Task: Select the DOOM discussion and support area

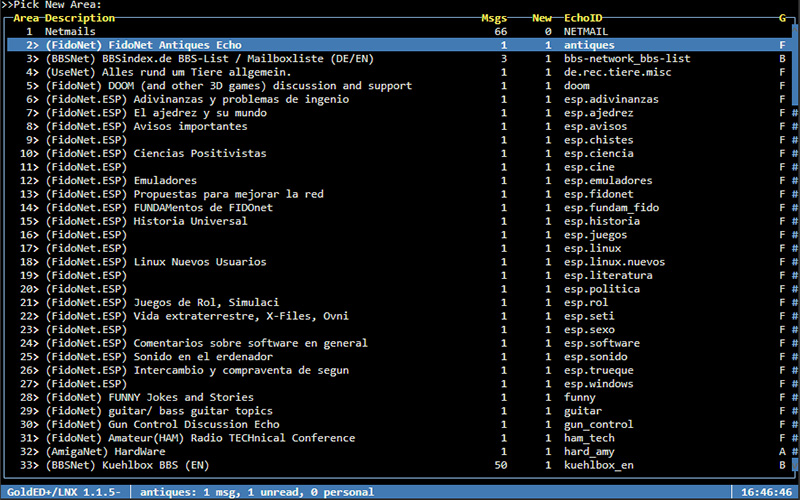Action: click(x=399, y=86)
